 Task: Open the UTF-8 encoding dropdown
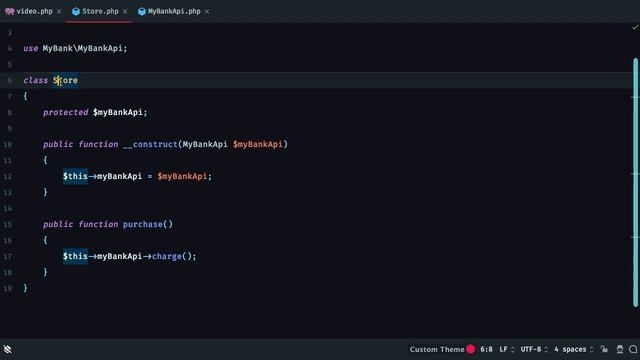pos(534,349)
